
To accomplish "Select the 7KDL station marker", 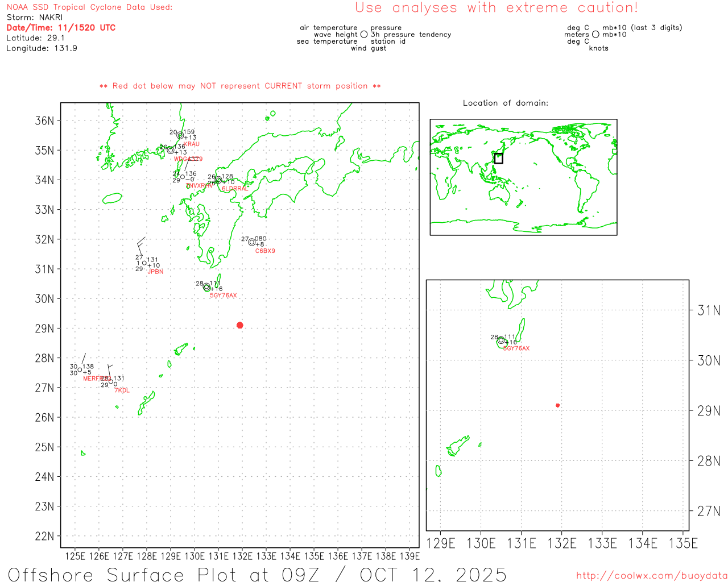I will (x=111, y=381).
